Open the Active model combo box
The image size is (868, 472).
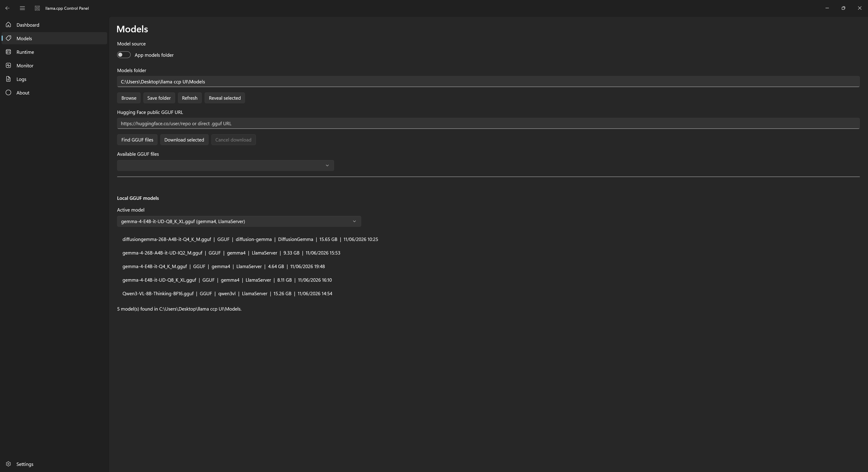[239, 221]
